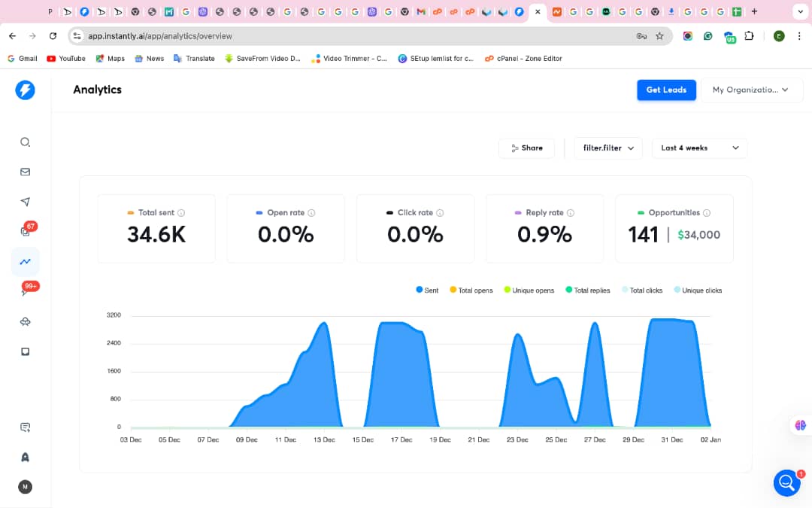
Task: Expand the Last 4 weeks date dropdown
Action: pos(700,148)
